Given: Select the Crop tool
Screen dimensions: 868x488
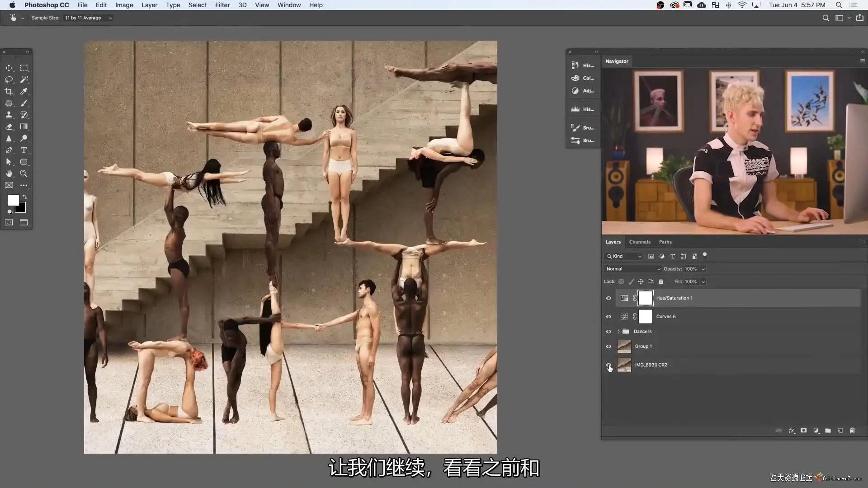Looking at the screenshot, I should coord(9,92).
